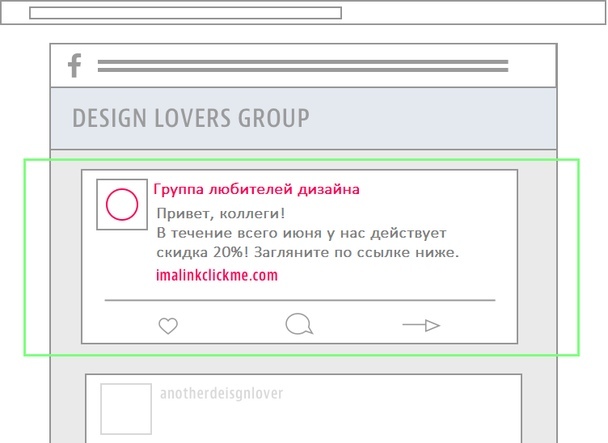Open 'Группа любителей дизайна' author name

click(x=257, y=189)
